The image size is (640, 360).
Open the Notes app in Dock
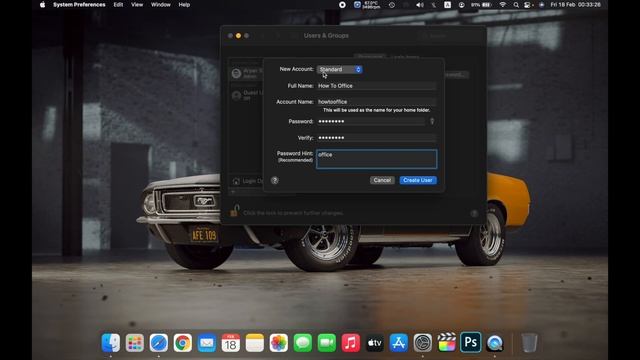click(x=255, y=343)
